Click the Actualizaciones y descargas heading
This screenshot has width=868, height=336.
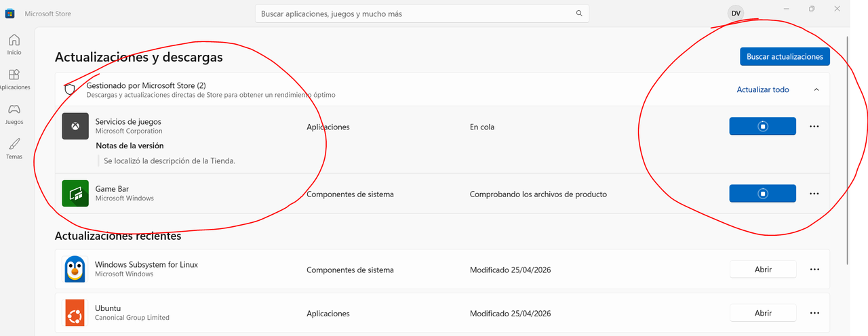coord(139,58)
